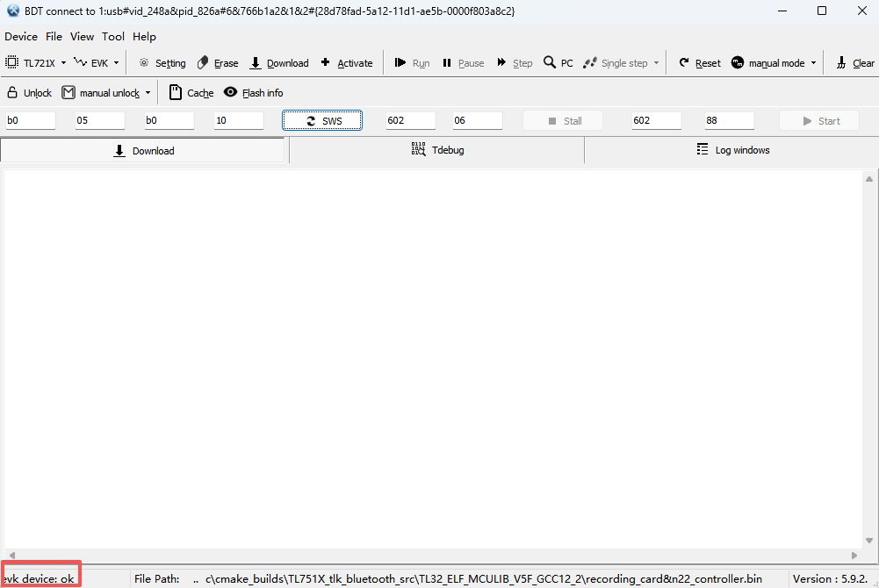Click the Erase tool icon
This screenshot has height=588, width=879.
tap(203, 62)
